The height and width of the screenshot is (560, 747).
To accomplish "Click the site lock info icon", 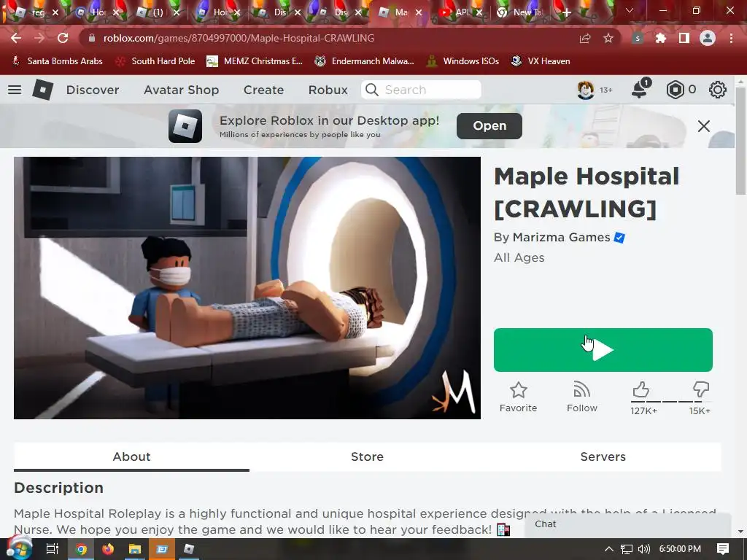I will (92, 38).
